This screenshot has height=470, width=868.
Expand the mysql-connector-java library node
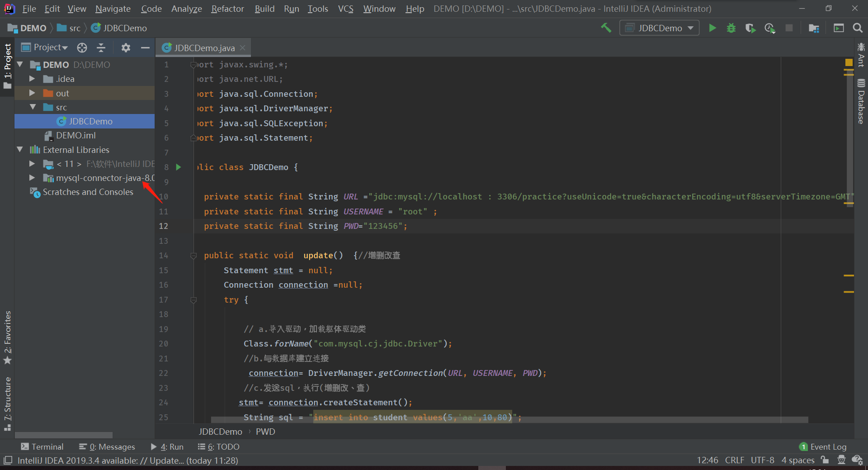click(x=32, y=178)
